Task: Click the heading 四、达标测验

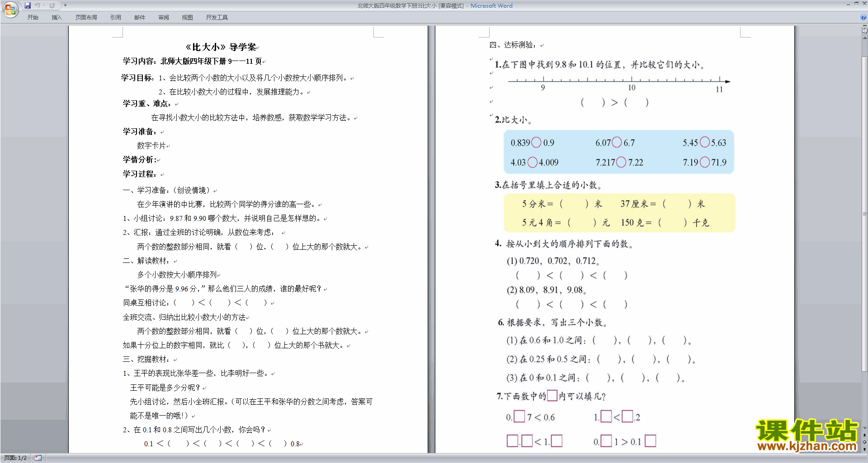Action: click(513, 45)
